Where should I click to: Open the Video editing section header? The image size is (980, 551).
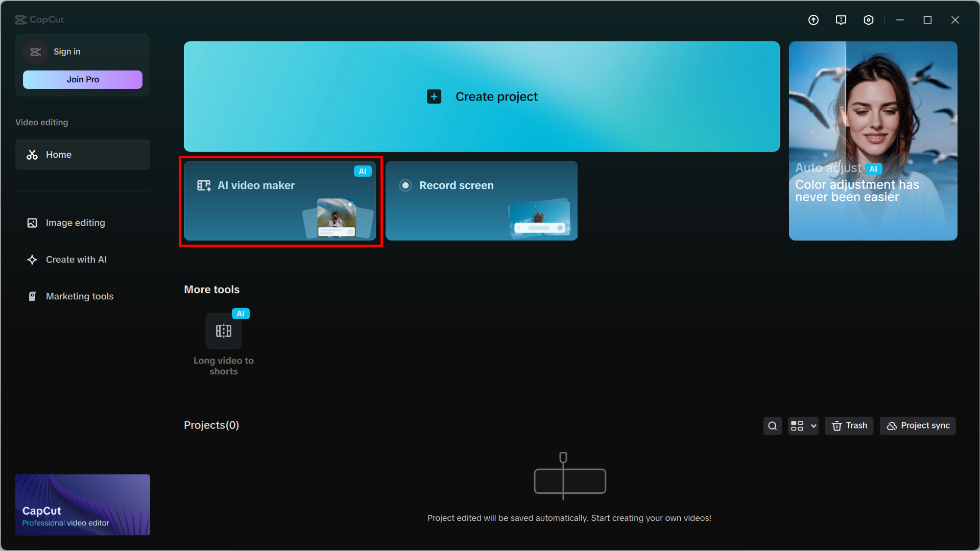(41, 122)
